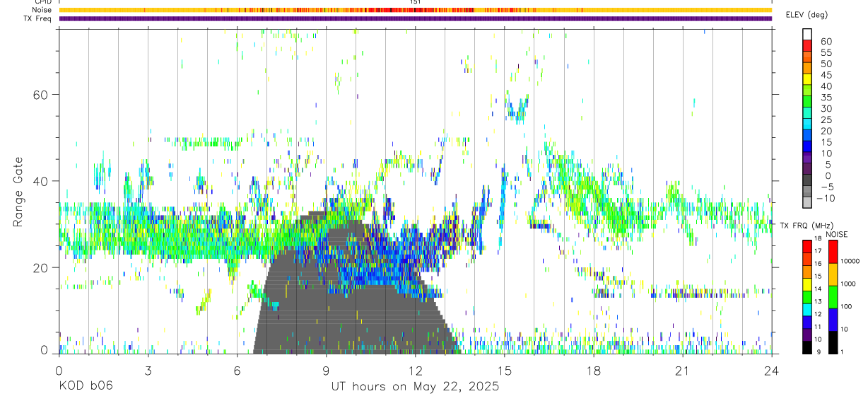Select the purple TX Freq bar

pyautogui.click(x=415, y=18)
